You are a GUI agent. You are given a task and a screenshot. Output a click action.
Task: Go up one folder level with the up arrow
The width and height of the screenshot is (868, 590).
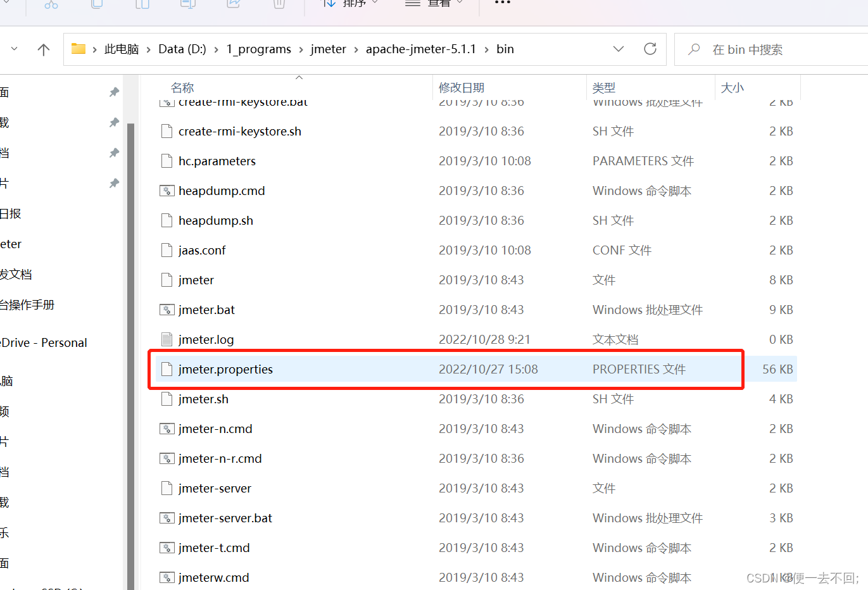(x=44, y=49)
